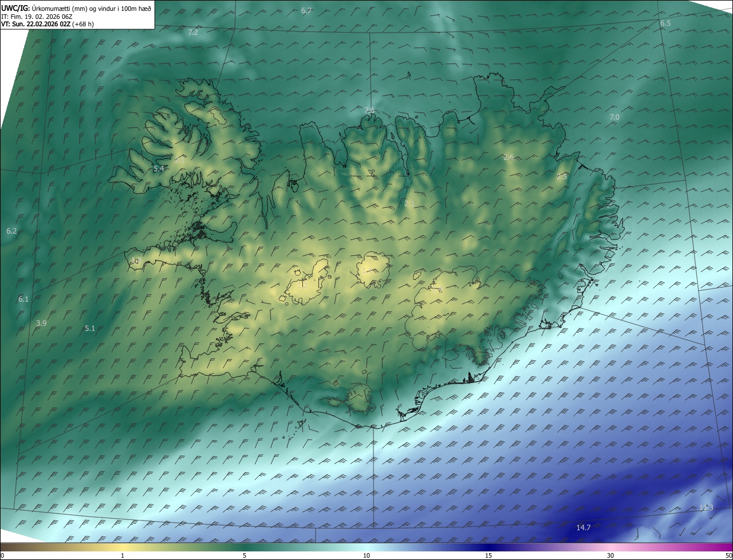The image size is (733, 560).
Task: Click the 3.9 value label on the map
Action: coord(41,324)
